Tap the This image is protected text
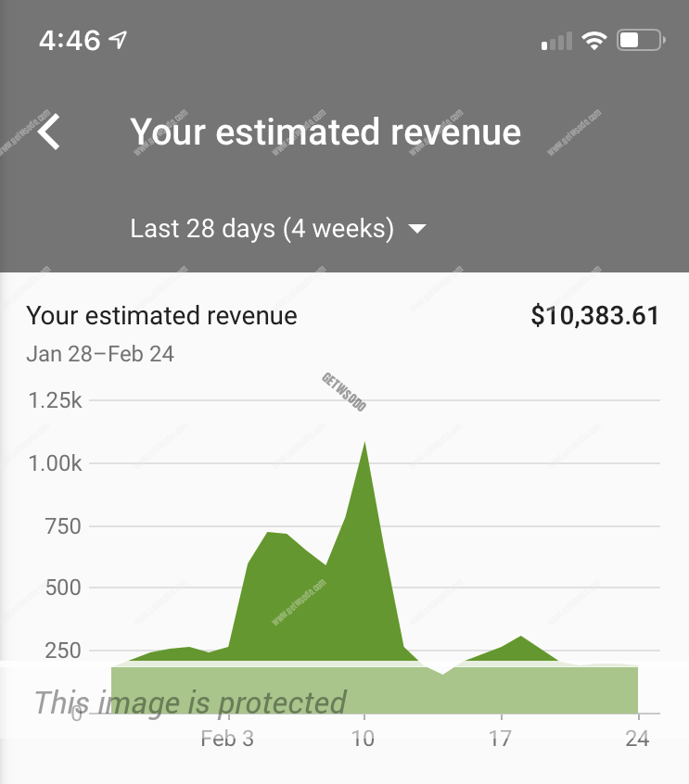 click(x=190, y=702)
